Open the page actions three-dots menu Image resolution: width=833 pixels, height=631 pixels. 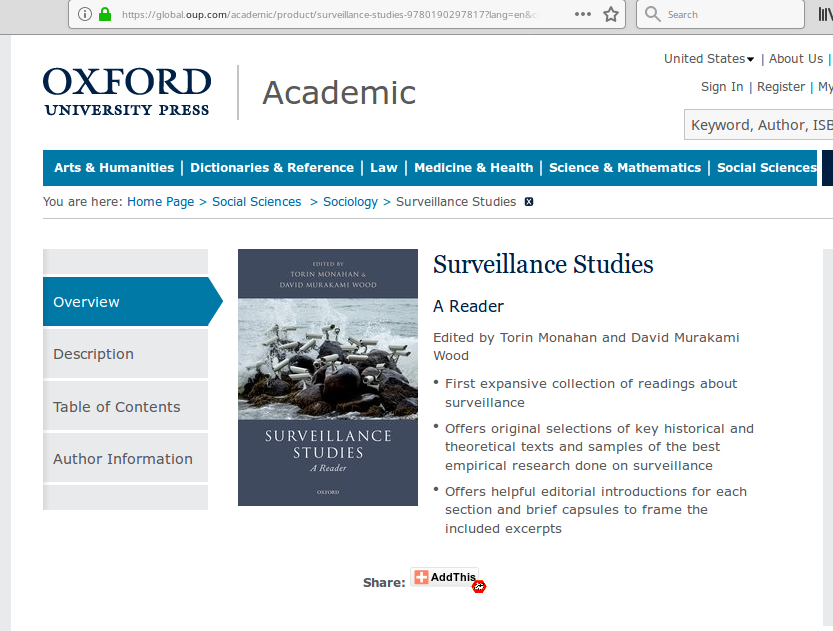point(583,14)
